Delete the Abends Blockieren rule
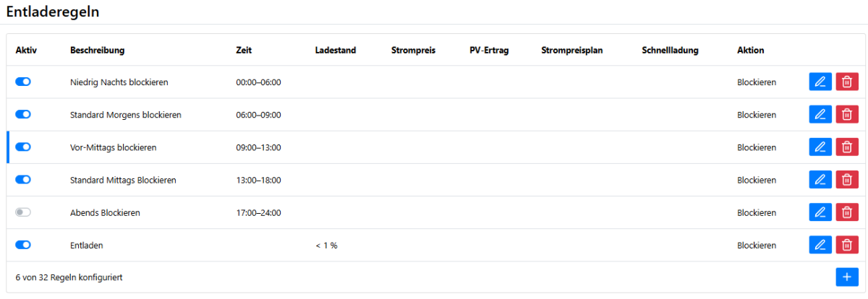 coord(847,212)
